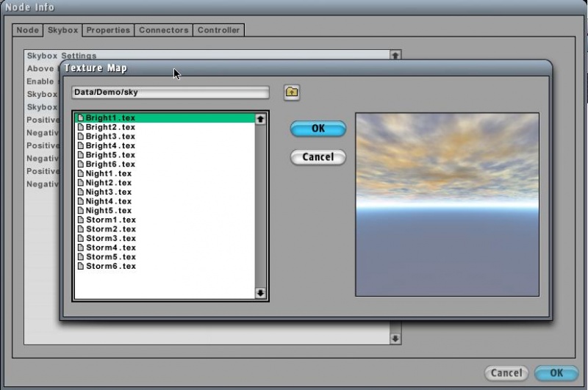Click OK in Node Info window
This screenshot has width=588, height=390.
(x=556, y=373)
